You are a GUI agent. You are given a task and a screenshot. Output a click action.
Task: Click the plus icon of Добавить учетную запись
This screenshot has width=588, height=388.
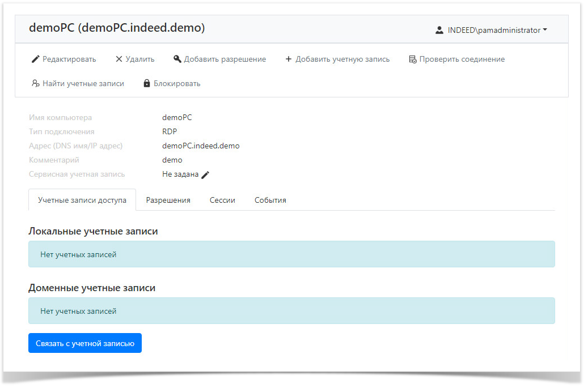pyautogui.click(x=289, y=59)
